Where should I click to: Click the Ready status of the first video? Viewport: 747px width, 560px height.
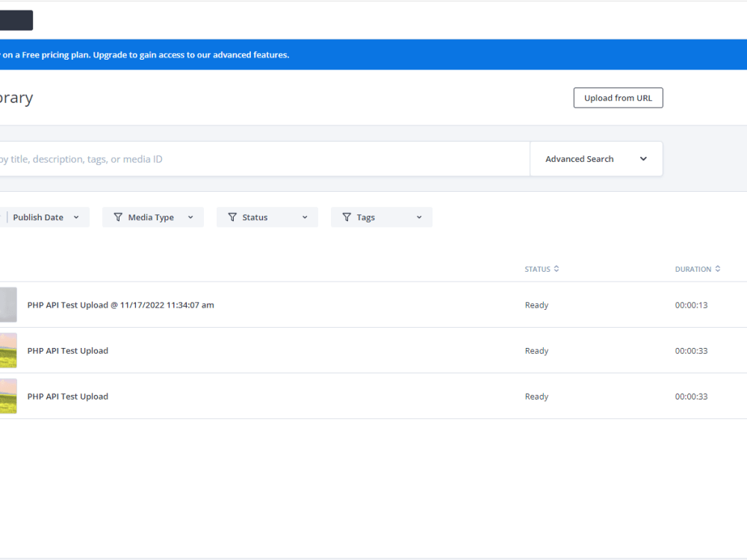click(536, 305)
